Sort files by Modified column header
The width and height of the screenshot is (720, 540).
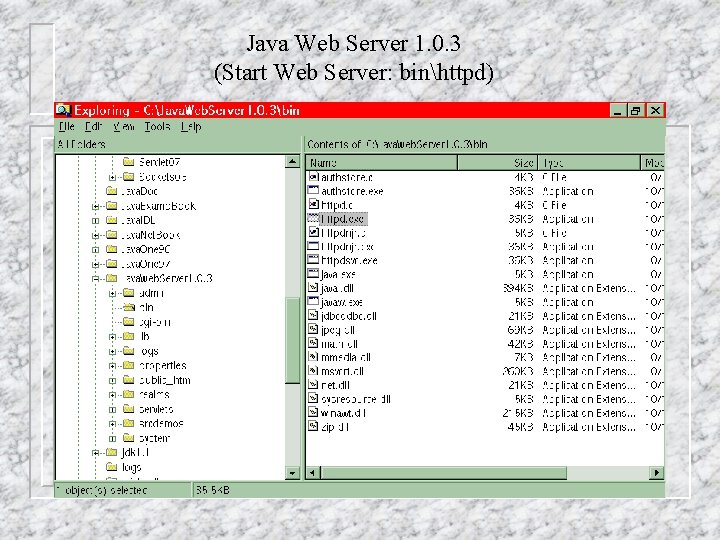(x=652, y=163)
